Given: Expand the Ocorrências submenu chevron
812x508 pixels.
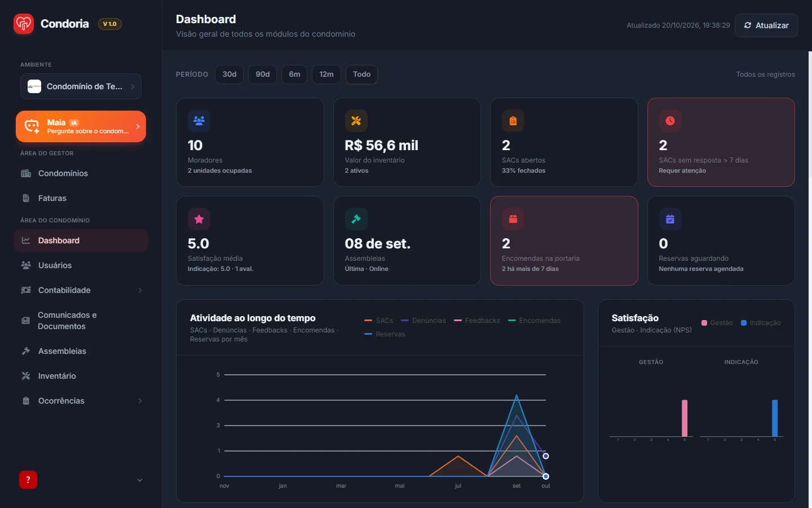Looking at the screenshot, I should click(140, 401).
